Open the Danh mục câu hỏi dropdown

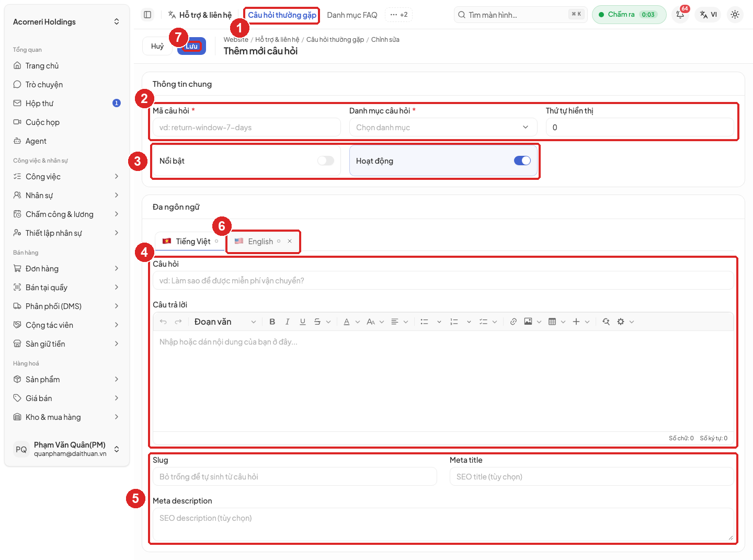click(443, 127)
